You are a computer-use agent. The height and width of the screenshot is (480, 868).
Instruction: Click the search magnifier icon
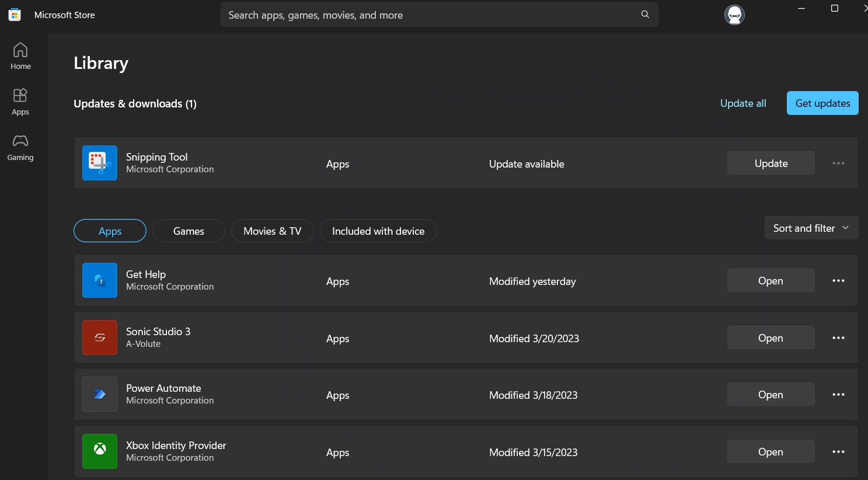point(645,15)
